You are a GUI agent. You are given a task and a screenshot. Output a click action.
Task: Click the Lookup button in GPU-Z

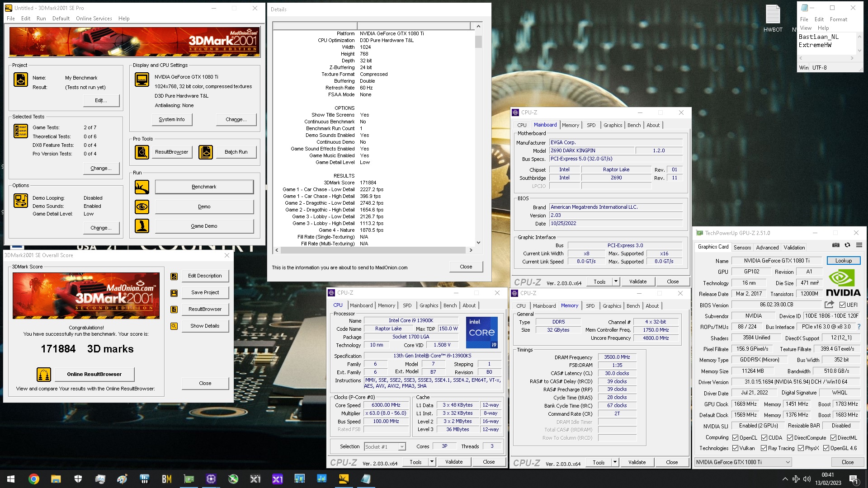[x=844, y=261]
